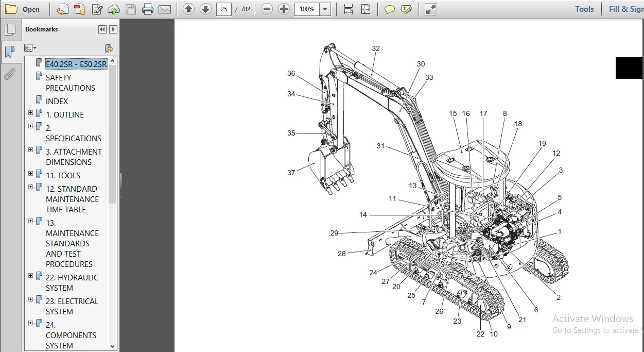
Task: Click the bookmarks scrollbar up arrow
Action: point(113,60)
